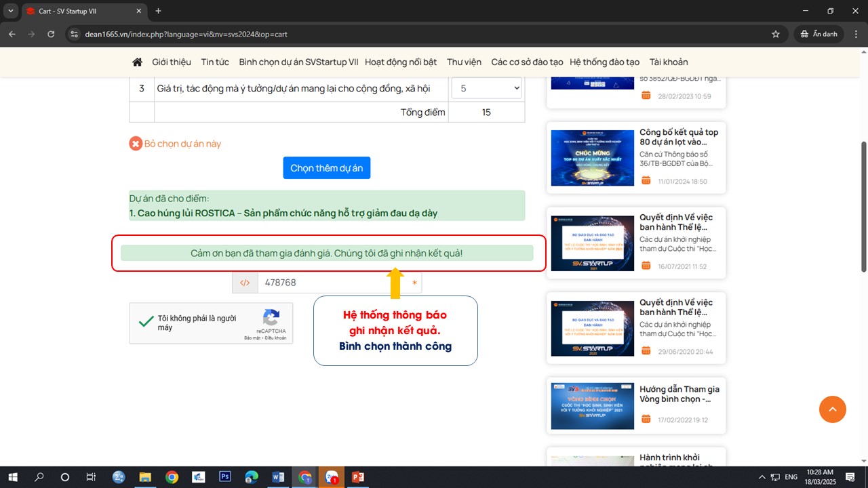Show hidden system tray icons chevron
Viewport: 868px width, 488px height.
tap(762, 477)
